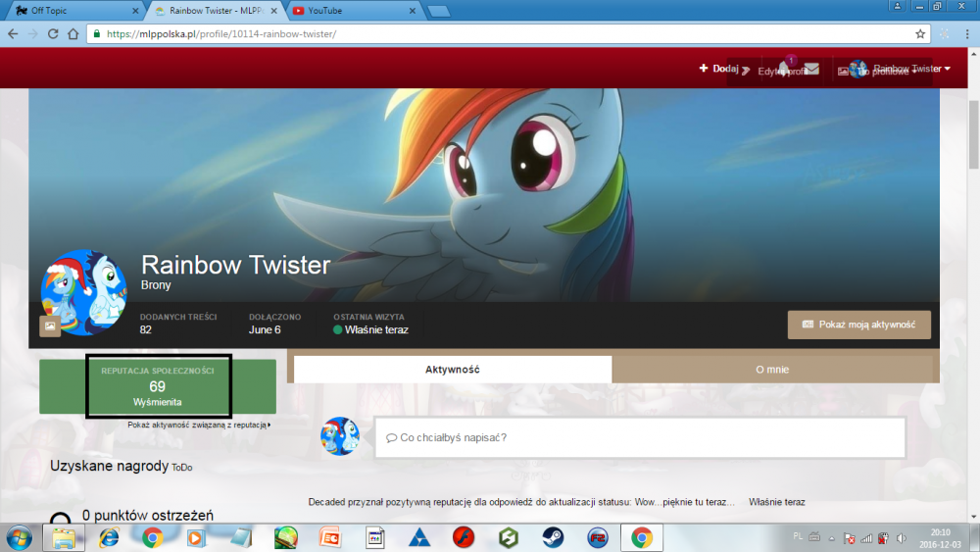The height and width of the screenshot is (552, 980).
Task: Change the profile photo via image icon
Action: point(49,326)
